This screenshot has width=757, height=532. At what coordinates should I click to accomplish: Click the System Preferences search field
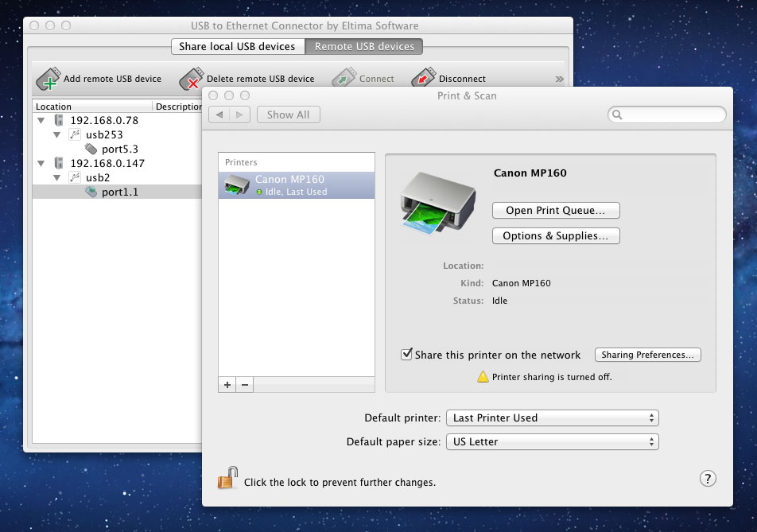pos(666,115)
